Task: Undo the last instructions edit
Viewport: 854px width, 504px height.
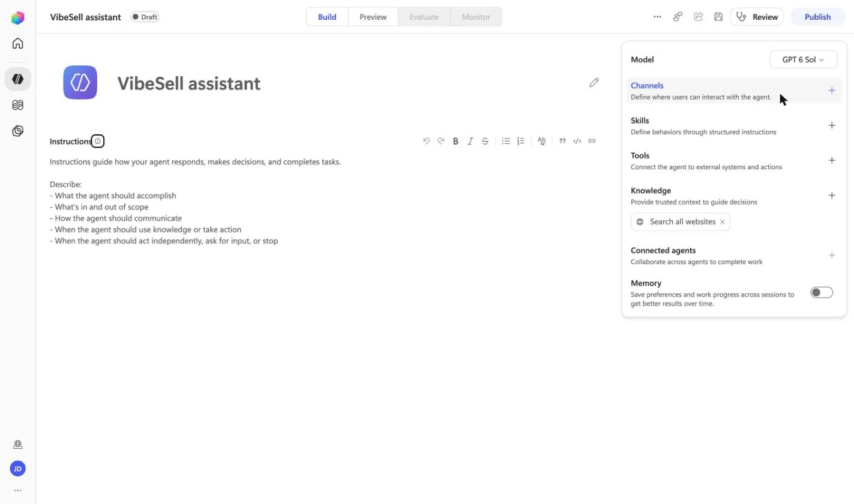Action: 426,141
